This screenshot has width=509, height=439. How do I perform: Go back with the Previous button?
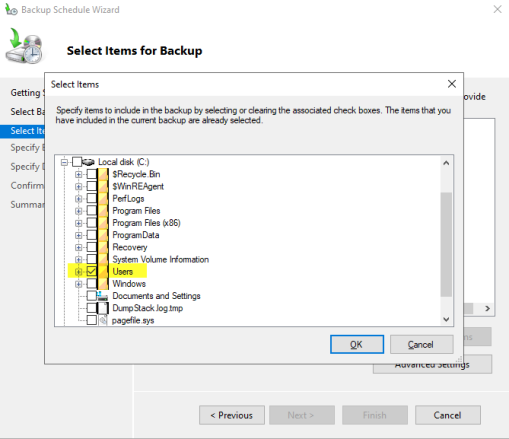click(x=232, y=415)
